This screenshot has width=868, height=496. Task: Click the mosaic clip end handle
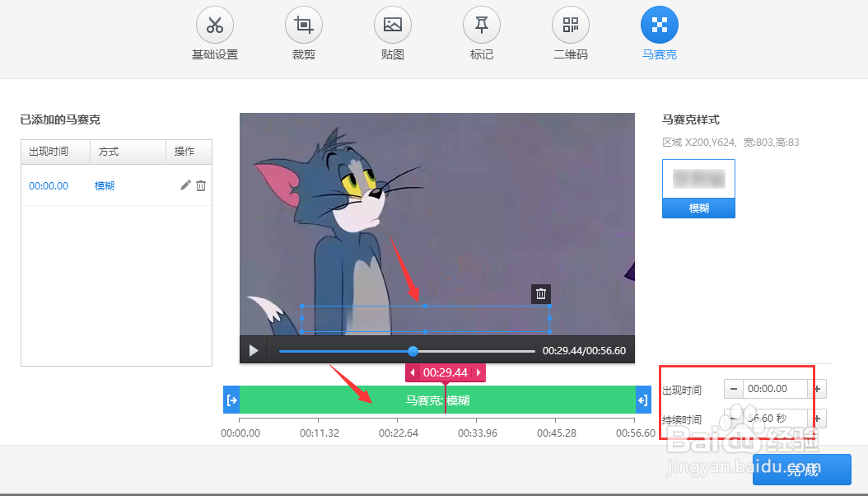pyautogui.click(x=643, y=400)
